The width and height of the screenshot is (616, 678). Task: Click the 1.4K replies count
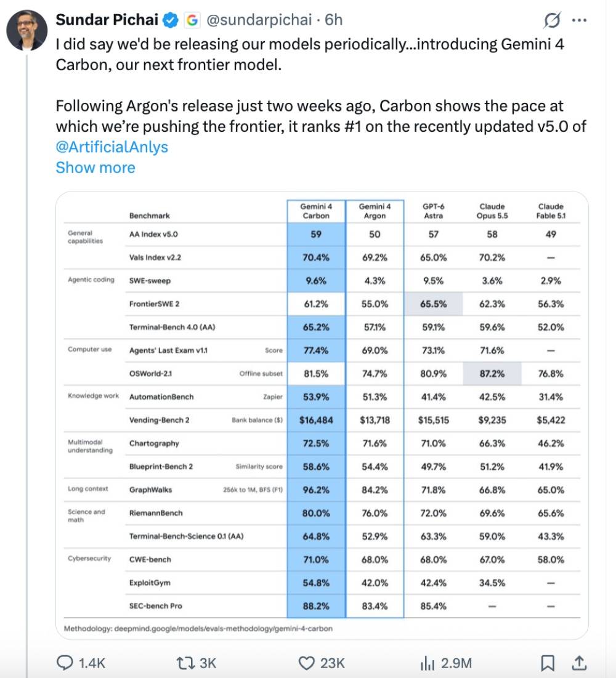pyautogui.click(x=92, y=663)
